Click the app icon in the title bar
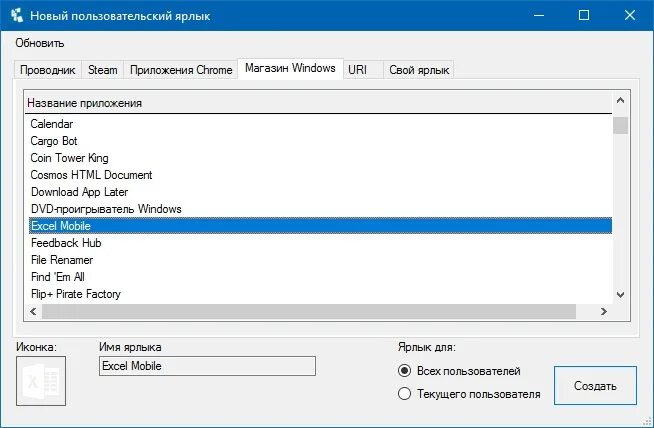This screenshot has width=654, height=428. click(x=17, y=15)
